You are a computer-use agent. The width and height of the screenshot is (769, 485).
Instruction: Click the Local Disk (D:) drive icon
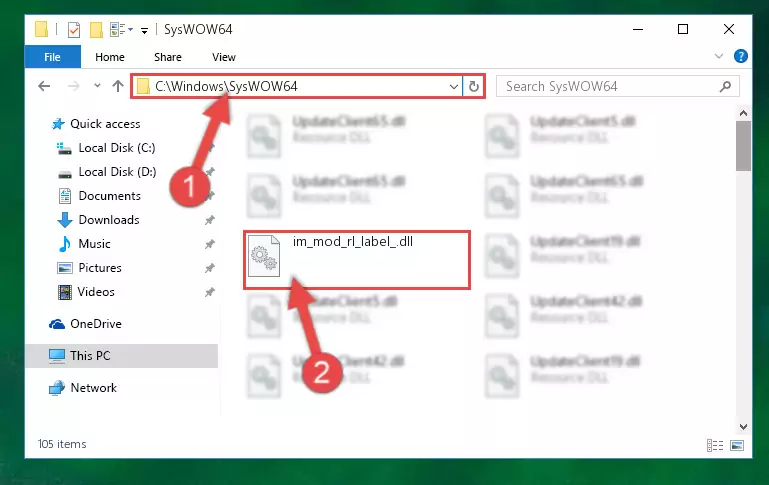65,174
